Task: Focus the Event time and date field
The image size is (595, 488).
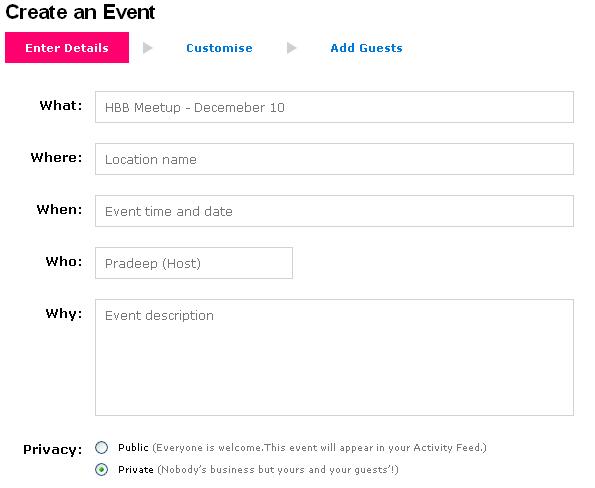Action: click(334, 211)
